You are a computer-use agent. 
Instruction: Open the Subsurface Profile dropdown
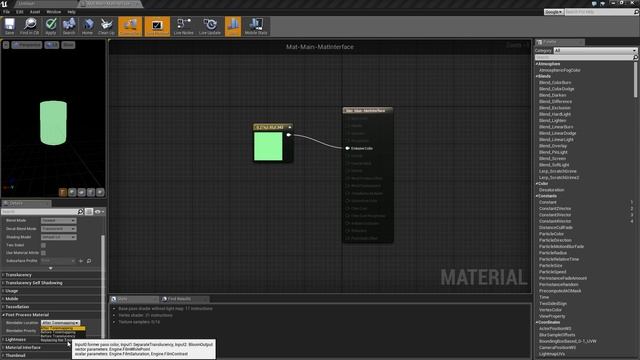coord(58,261)
